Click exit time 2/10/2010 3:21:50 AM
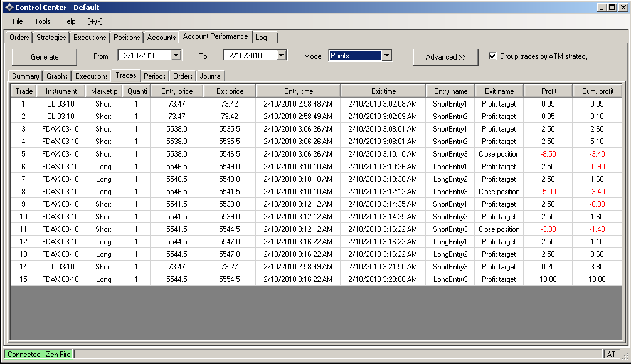The height and width of the screenshot is (364, 631). [383, 267]
